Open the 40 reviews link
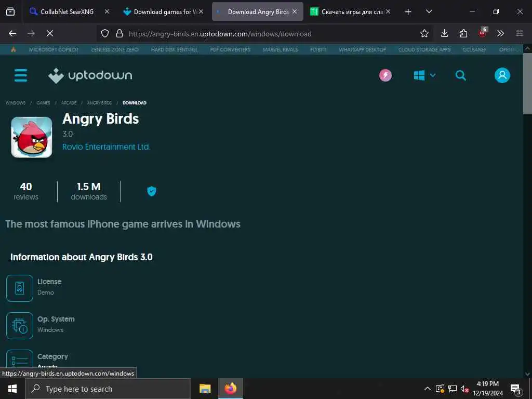This screenshot has width=532, height=399. click(x=26, y=191)
